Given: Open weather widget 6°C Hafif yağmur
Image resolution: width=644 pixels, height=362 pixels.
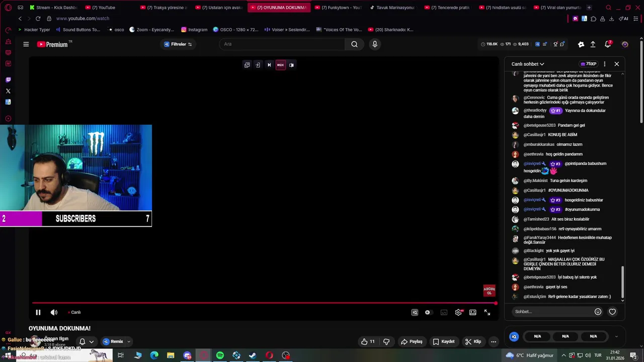Looking at the screenshot, I should [x=530, y=355].
